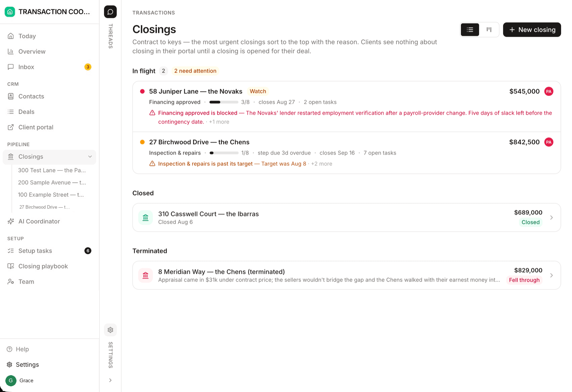Open the Closing playbook
Image resolution: width=572 pixels, height=392 pixels.
pyautogui.click(x=50, y=266)
